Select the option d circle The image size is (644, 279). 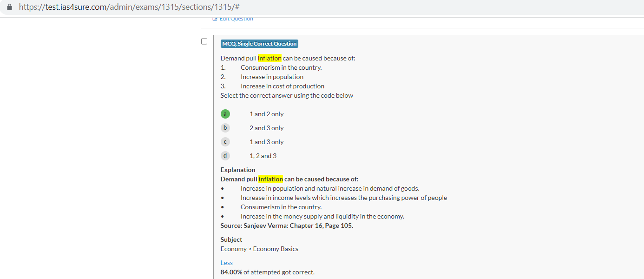tap(225, 156)
